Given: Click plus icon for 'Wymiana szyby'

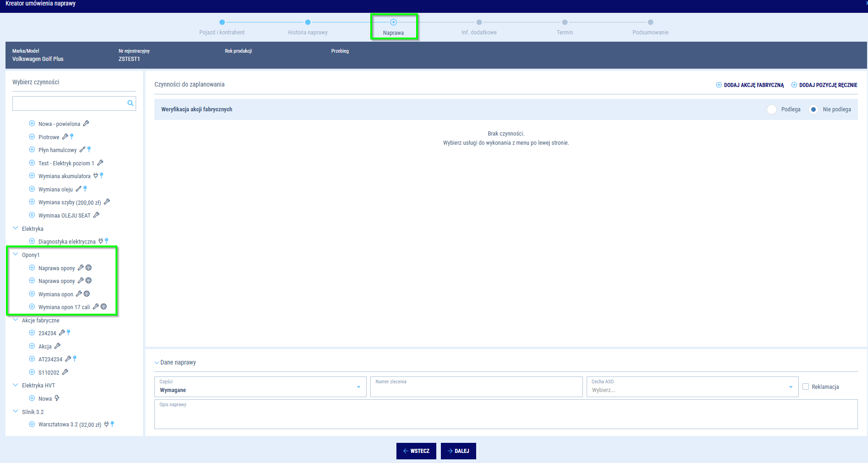Looking at the screenshot, I should tap(32, 202).
